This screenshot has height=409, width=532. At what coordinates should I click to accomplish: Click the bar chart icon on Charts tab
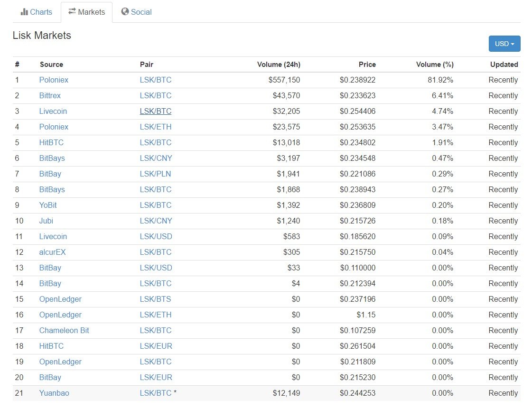[x=24, y=12]
